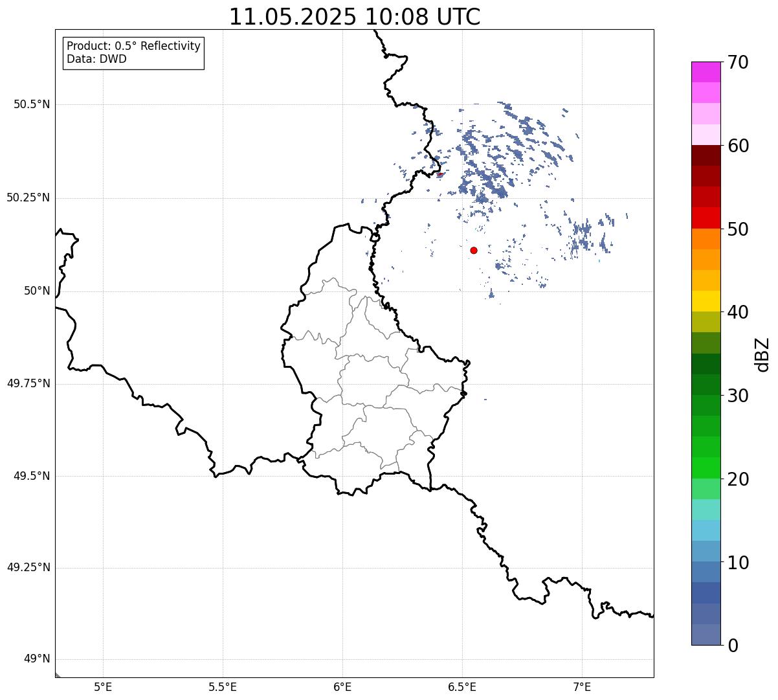Image resolution: width=778 pixels, height=700 pixels.
Task: Pick the bright green segment above 20
Action: [x=706, y=468]
